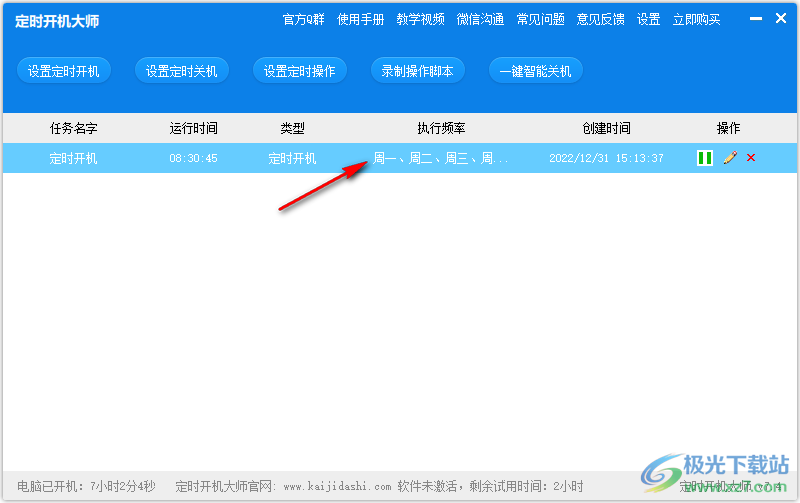Select uptime text 7小时2分4秒

(122, 486)
